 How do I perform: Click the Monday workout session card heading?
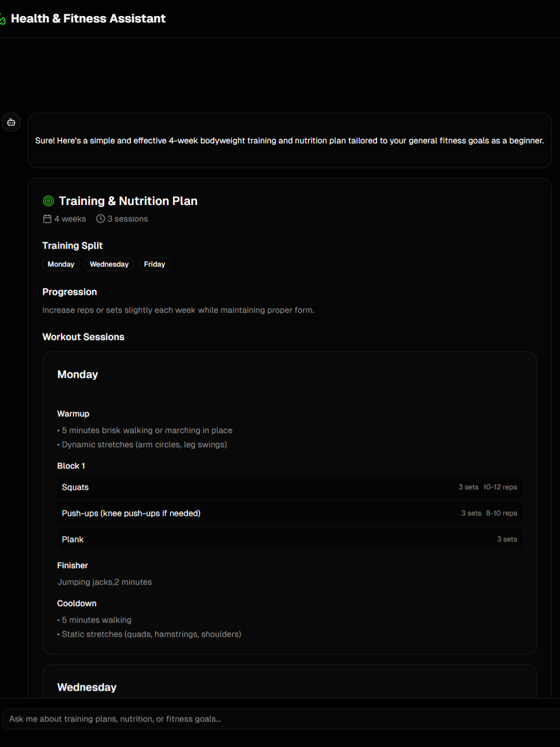tap(78, 374)
